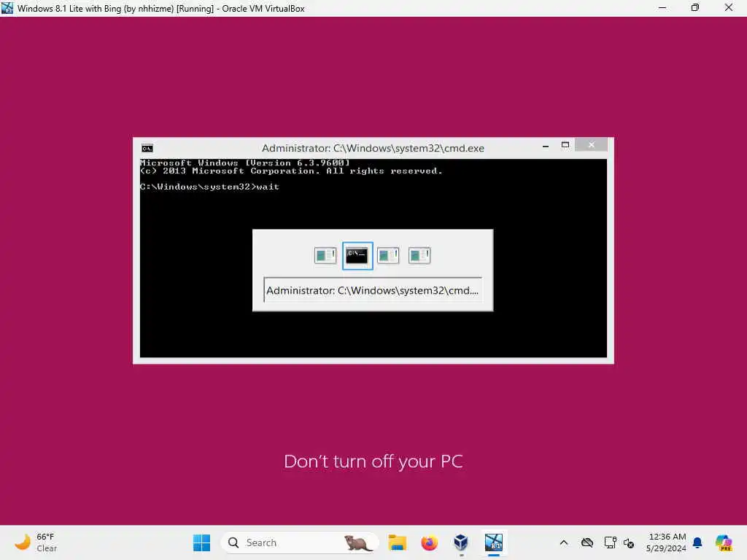Click the VirtualBox window title bar icon
Screen dimensions: 747x560
click(7, 8)
